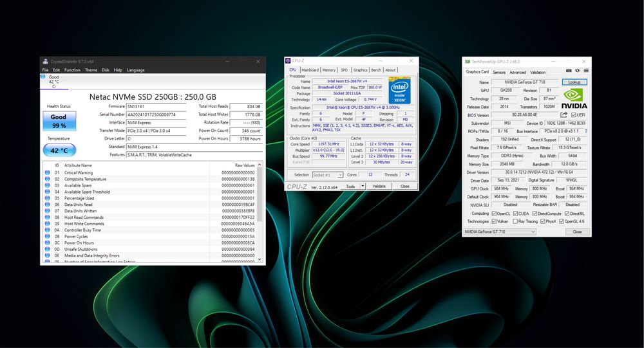Switch to the Validation tab in GPU-Z
The width and height of the screenshot is (644, 348).
coord(538,72)
